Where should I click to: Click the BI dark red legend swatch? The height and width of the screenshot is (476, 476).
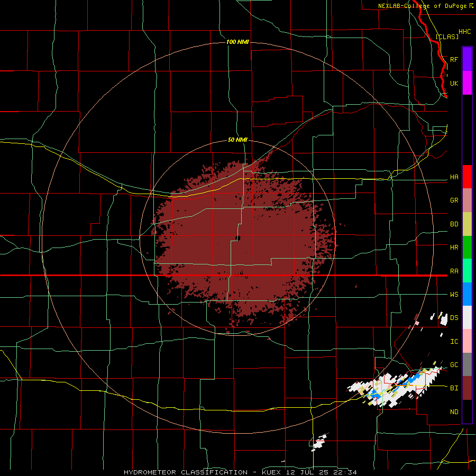coord(467,388)
